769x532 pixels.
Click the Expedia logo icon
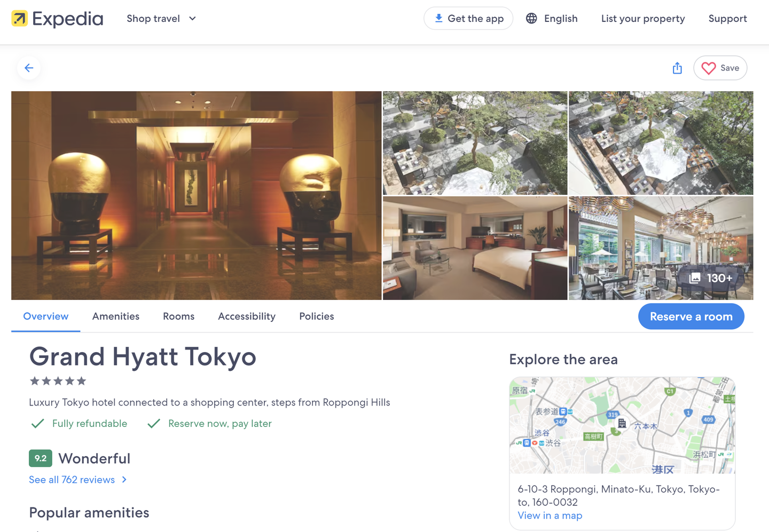tap(20, 19)
